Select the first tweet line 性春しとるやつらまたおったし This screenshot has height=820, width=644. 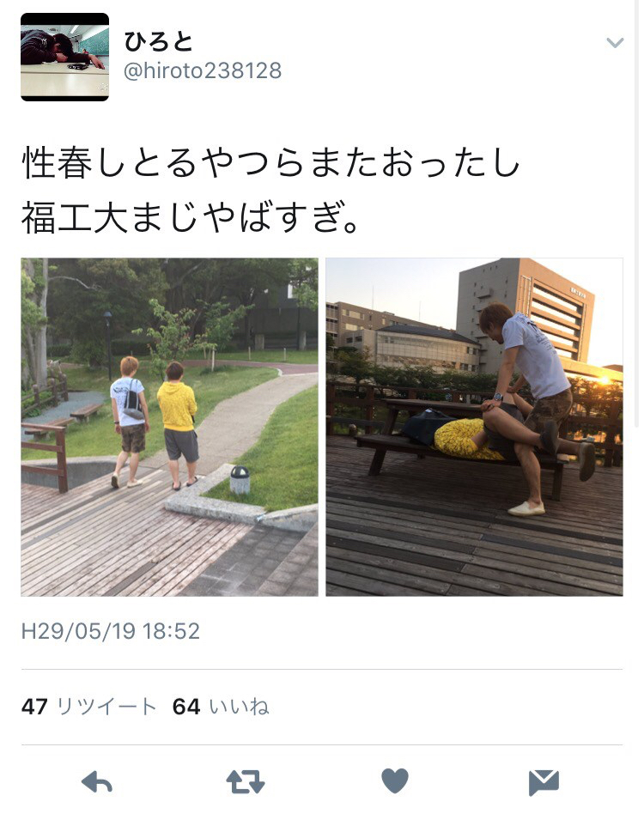pyautogui.click(x=270, y=162)
